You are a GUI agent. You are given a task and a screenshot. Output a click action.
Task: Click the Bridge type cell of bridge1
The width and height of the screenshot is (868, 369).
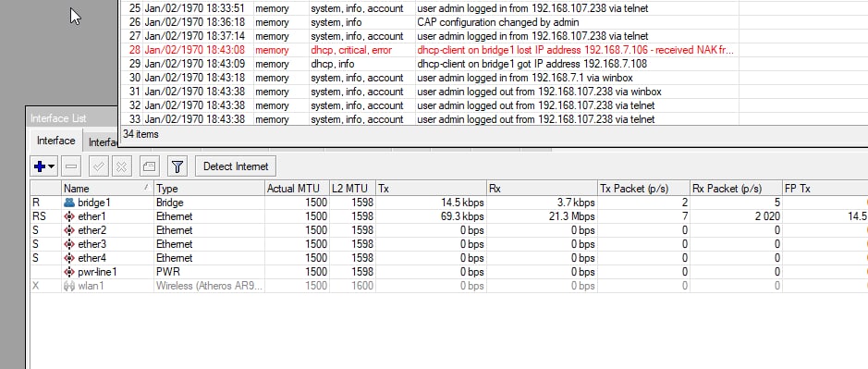click(x=209, y=203)
